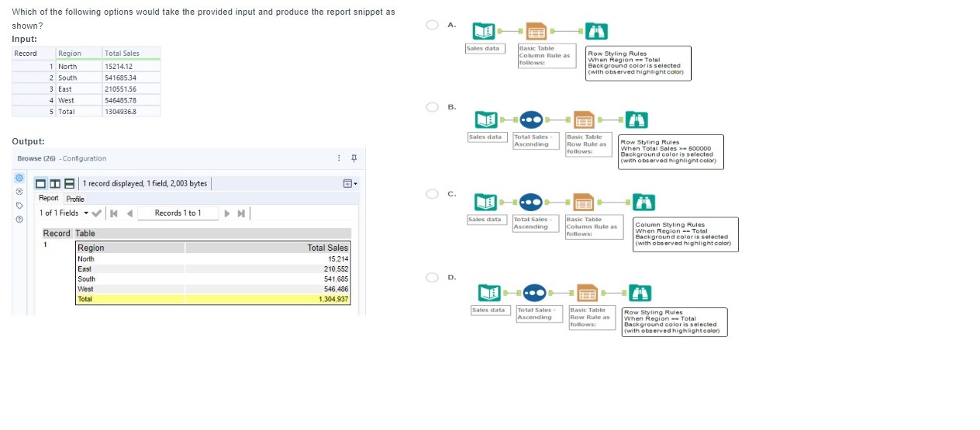Click option B's 'Total Sales >= 500000' annotation
Image resolution: width=980 pixels, height=430 pixels.
click(x=671, y=151)
